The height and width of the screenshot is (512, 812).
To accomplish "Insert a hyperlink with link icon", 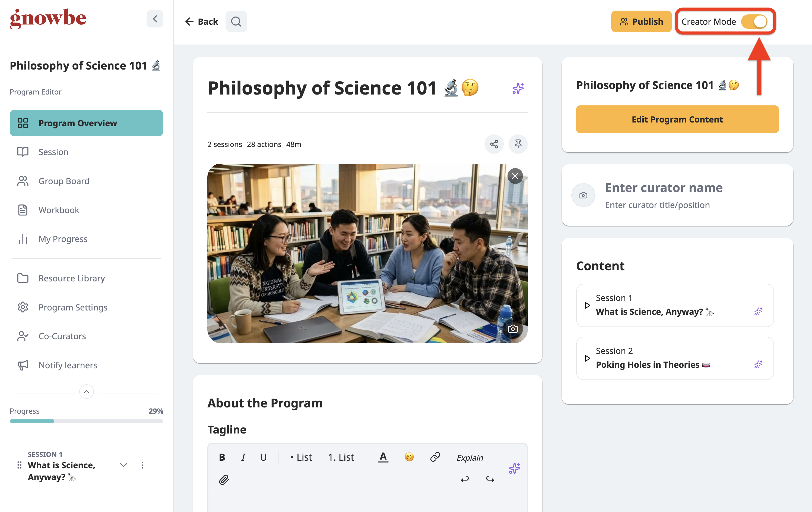I will (435, 457).
